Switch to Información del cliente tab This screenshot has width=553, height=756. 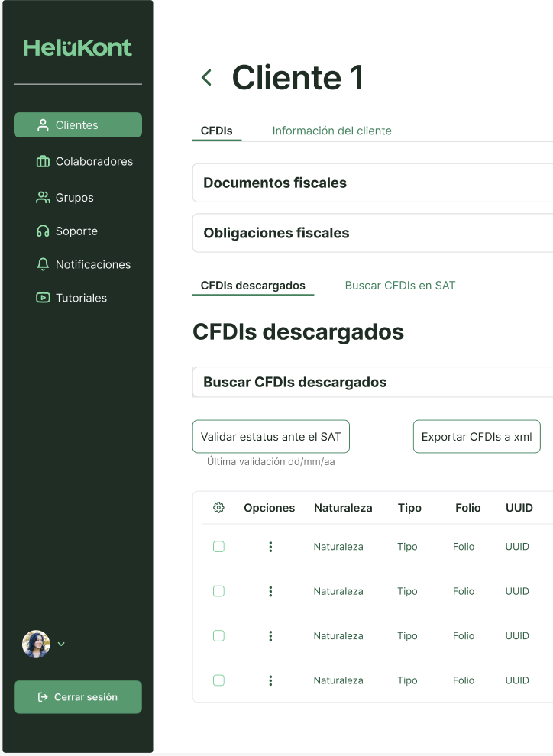tap(331, 131)
